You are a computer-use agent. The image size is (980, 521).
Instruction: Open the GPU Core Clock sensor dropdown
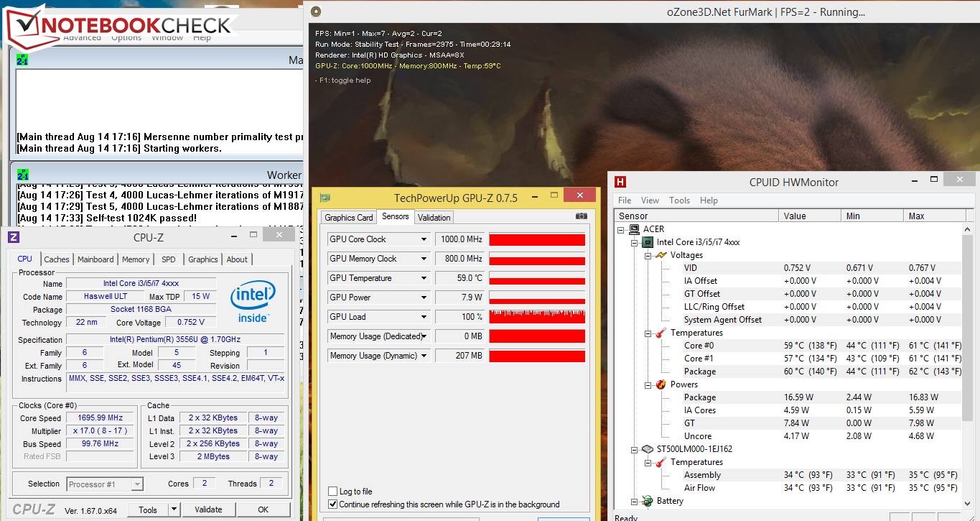(x=424, y=239)
